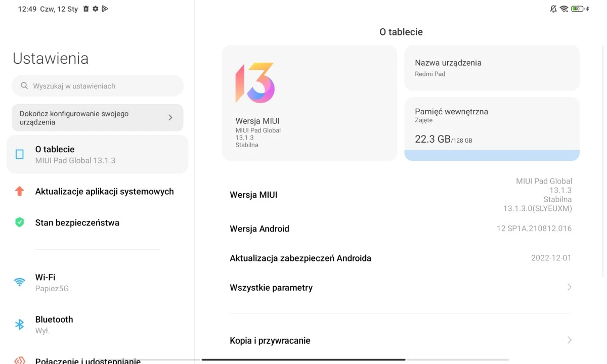This screenshot has height=364, width=607.
Task: Click the gear notification icon in status bar
Action: [95, 9]
